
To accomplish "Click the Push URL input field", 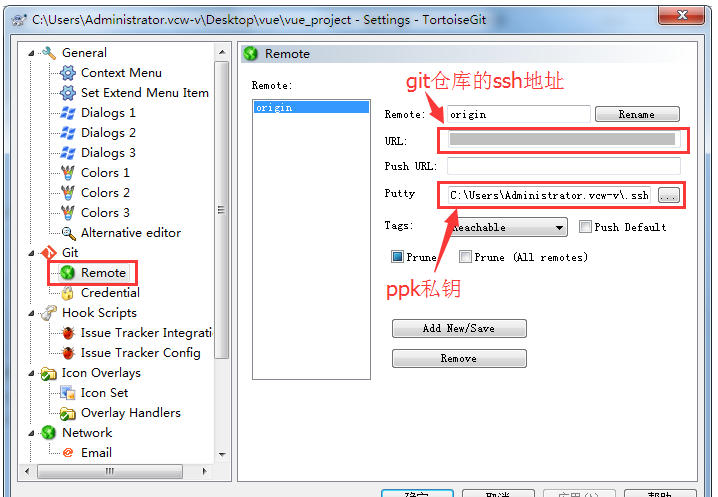I will coord(564,166).
